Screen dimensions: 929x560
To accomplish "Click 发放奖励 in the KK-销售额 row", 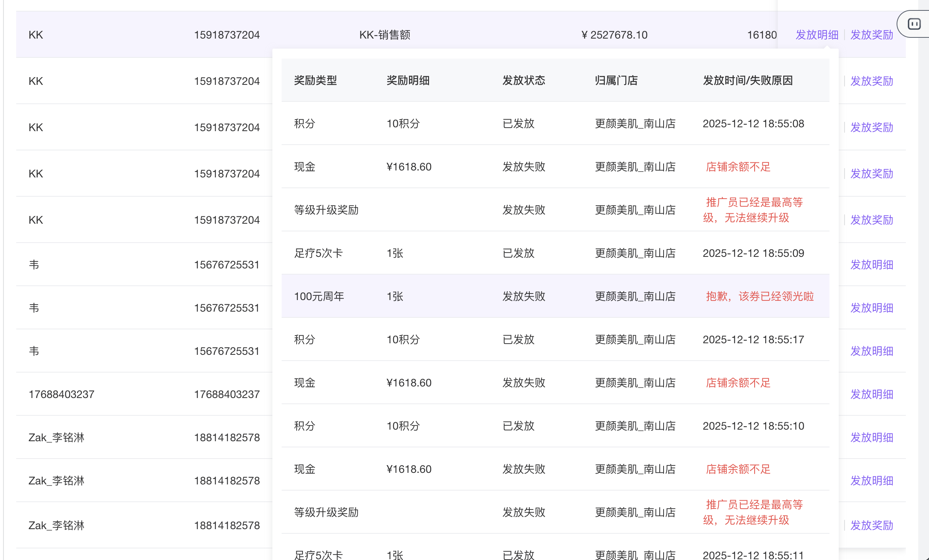I will click(872, 35).
